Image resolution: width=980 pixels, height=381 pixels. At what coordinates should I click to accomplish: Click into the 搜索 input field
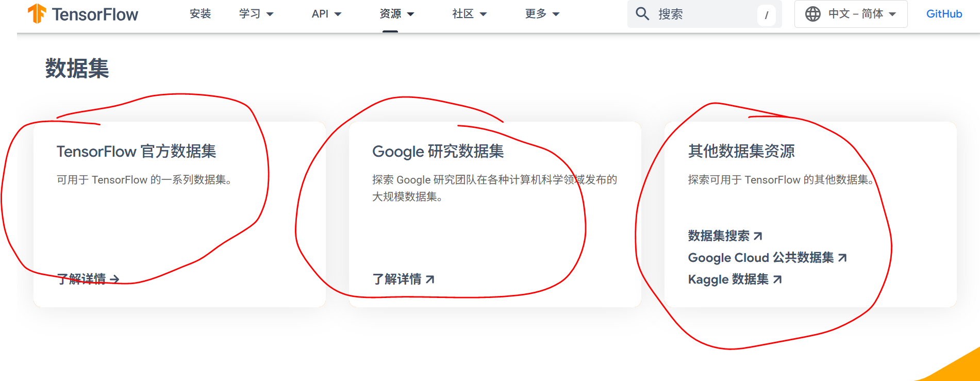click(x=704, y=14)
